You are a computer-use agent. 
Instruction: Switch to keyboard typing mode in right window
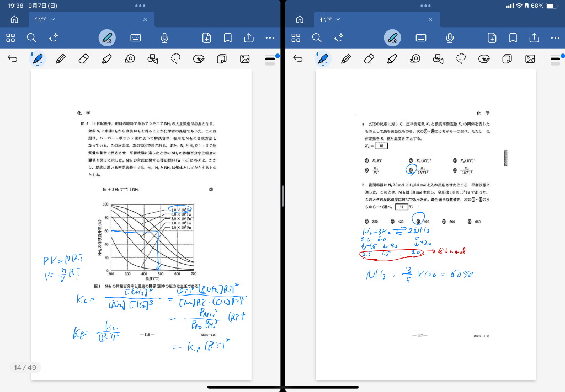click(x=421, y=37)
